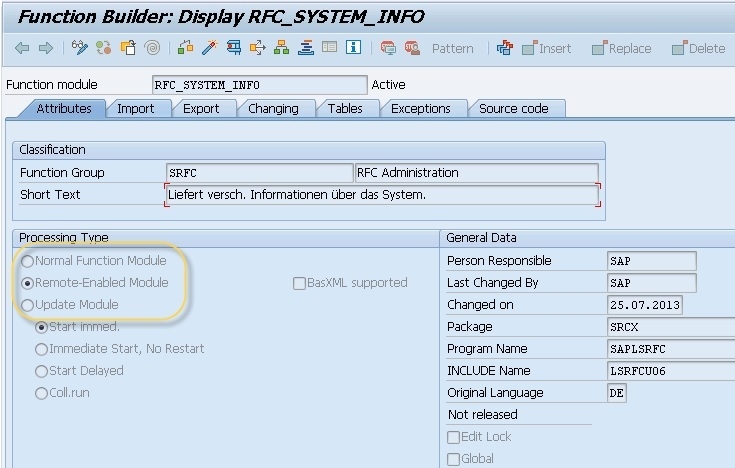Viewport: 735px width, 468px height.
Task: Toggle the Global checkbox
Action: coord(453,460)
